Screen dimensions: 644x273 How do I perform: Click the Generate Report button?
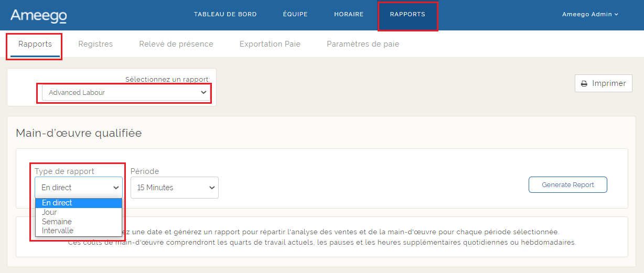pyautogui.click(x=567, y=185)
